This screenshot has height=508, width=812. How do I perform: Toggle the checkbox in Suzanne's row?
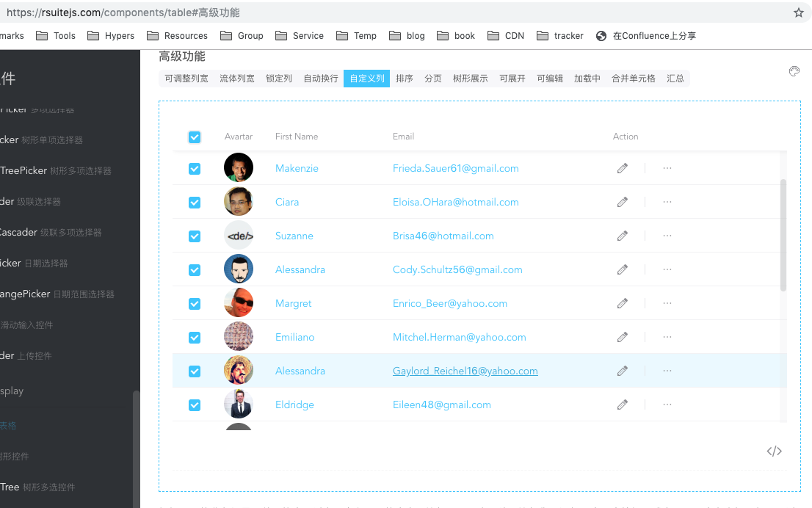point(195,236)
